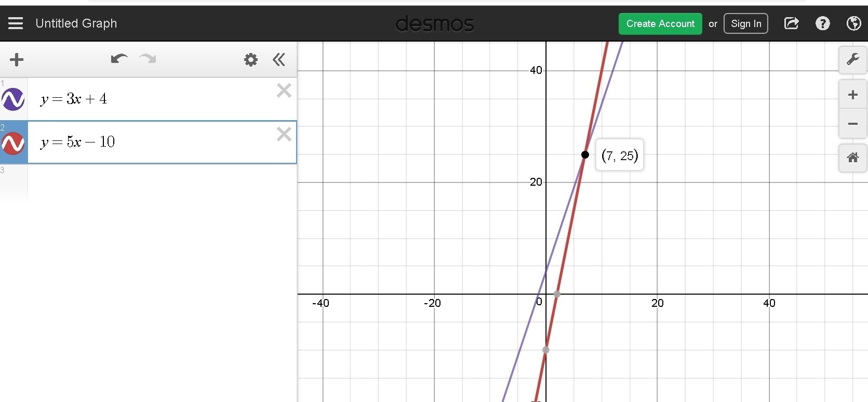Open the Share Graph icon
This screenshot has width=868, height=402.
pyautogui.click(x=791, y=23)
